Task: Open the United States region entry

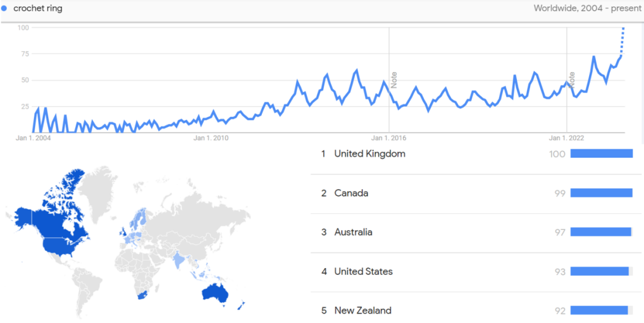Action: click(x=476, y=272)
